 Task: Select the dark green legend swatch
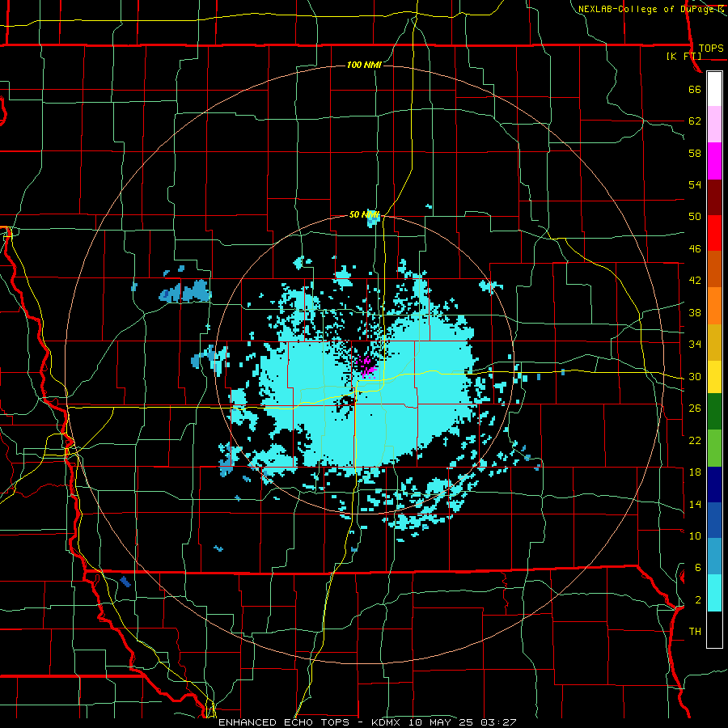714,412
